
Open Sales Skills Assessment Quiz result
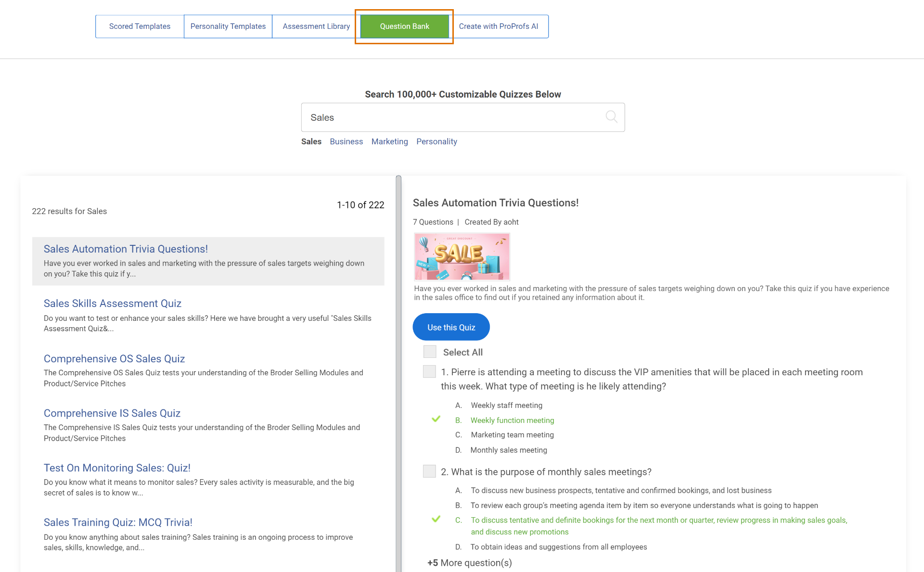click(x=112, y=304)
